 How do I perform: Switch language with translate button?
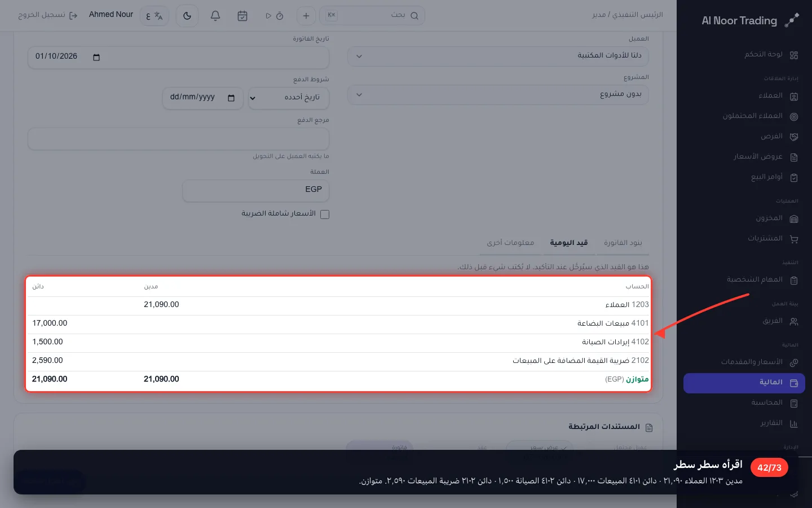point(155,16)
